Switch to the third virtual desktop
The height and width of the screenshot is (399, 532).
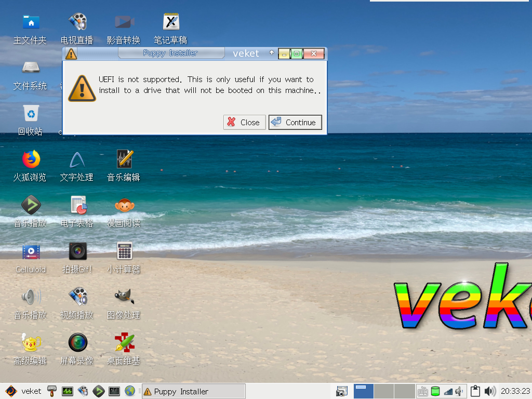404,391
